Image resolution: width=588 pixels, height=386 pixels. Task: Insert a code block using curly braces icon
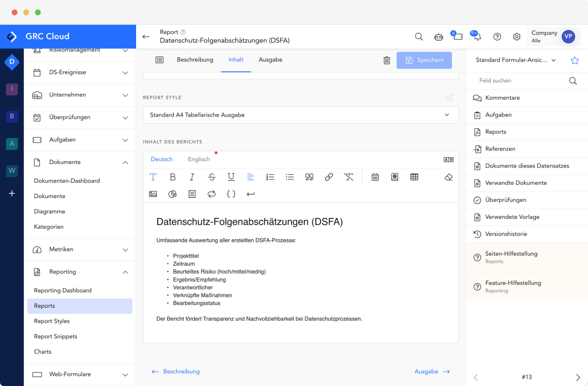pos(231,194)
